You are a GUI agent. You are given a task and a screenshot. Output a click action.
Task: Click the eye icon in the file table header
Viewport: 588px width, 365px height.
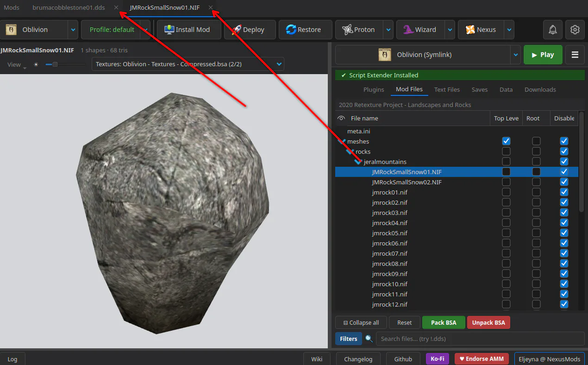342,118
